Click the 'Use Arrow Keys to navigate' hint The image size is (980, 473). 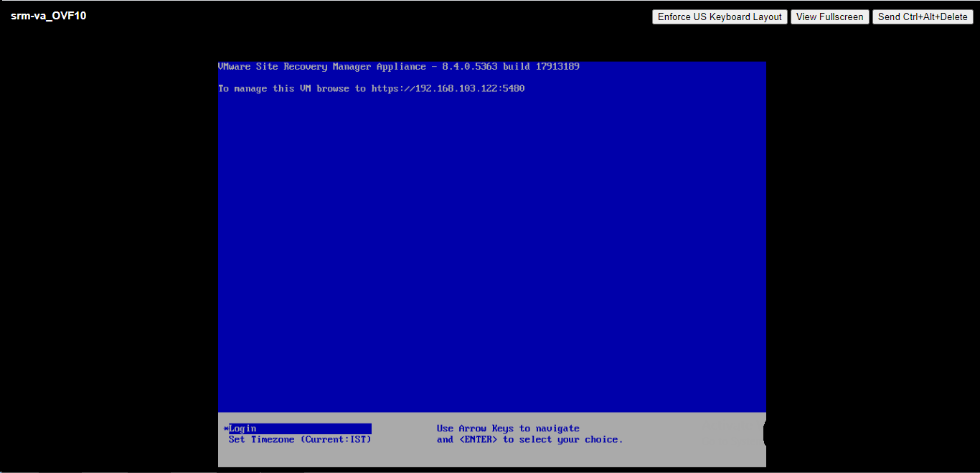tap(508, 428)
